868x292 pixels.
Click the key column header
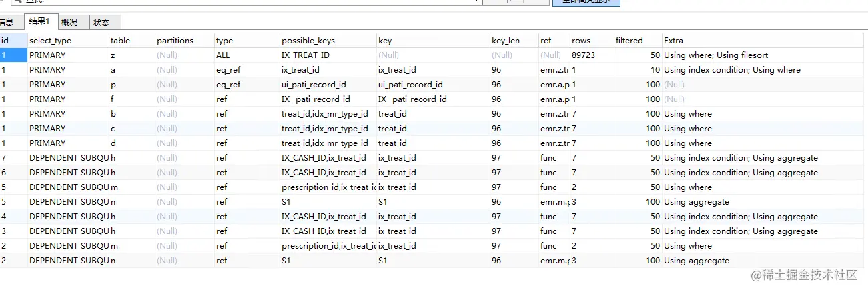(x=433, y=40)
